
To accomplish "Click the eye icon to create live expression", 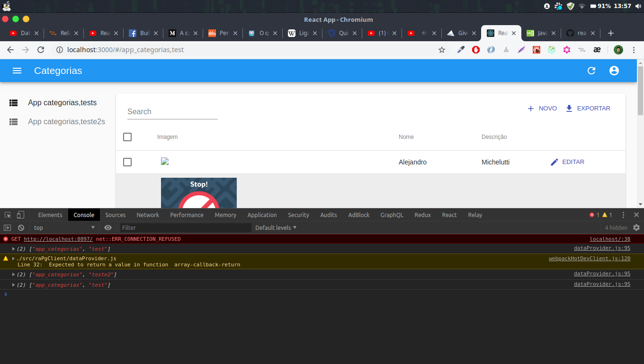I will pyautogui.click(x=108, y=227).
